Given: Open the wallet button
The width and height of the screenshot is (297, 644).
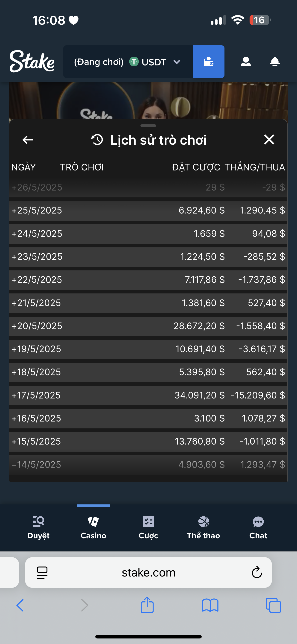Looking at the screenshot, I should pos(208,61).
